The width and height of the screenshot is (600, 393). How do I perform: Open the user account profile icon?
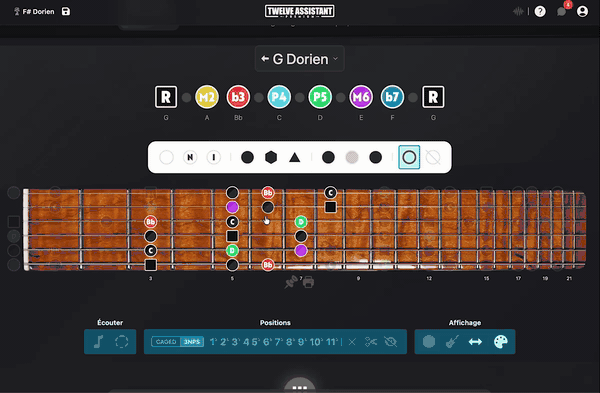[582, 11]
